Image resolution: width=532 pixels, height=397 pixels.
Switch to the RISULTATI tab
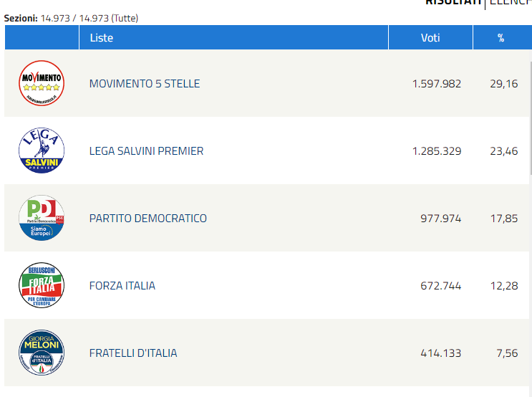(x=453, y=2)
